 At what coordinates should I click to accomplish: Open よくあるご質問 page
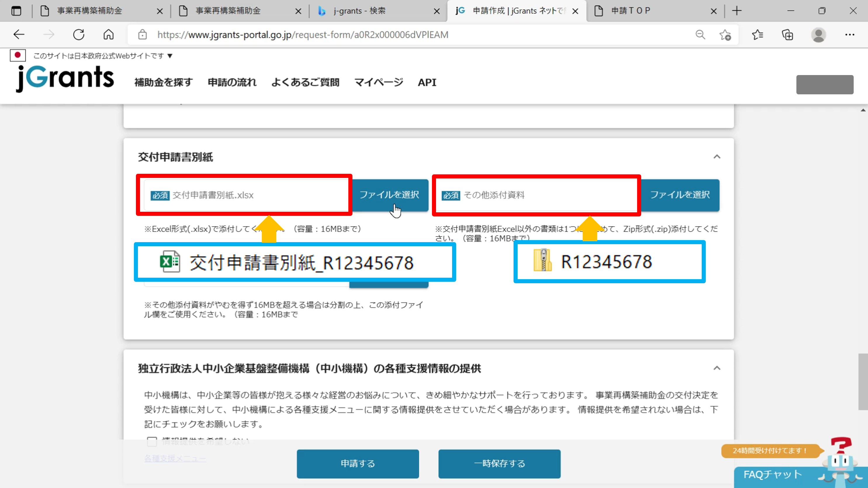coord(305,82)
